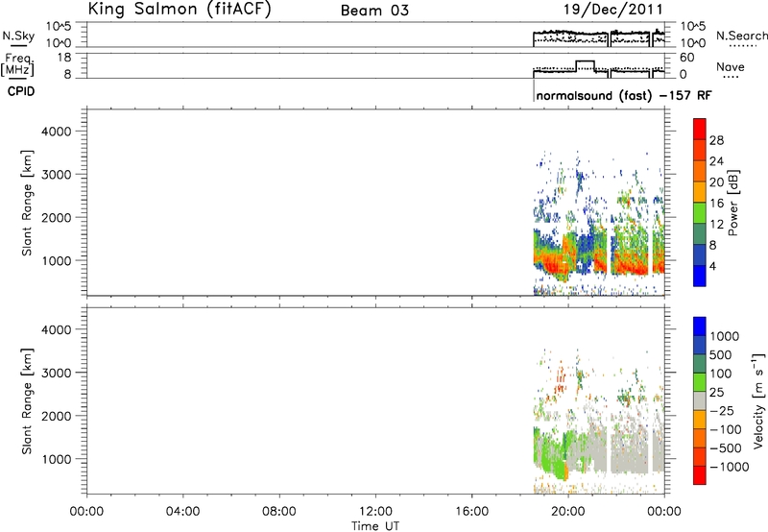Click the "08:00" time axis tick label
Screen dimensions: 768x532
[279, 512]
